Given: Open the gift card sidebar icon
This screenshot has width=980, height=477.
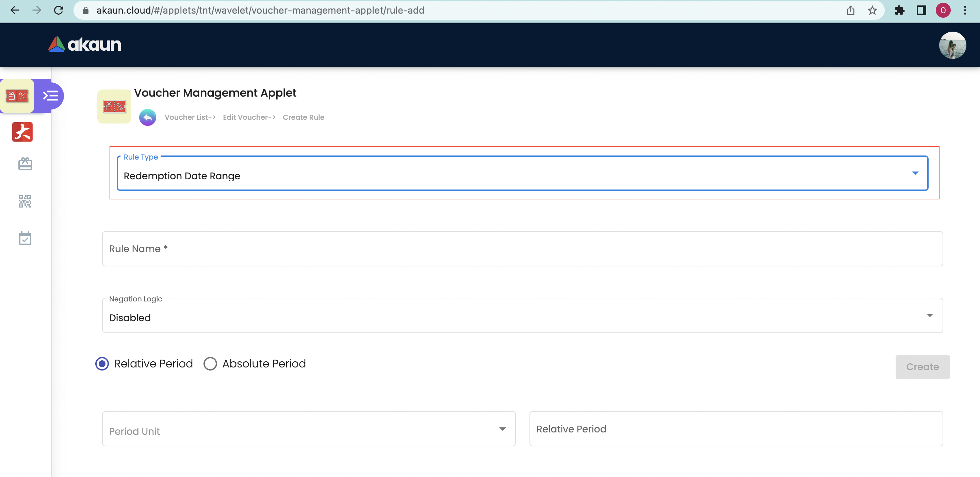Looking at the screenshot, I should (x=25, y=164).
